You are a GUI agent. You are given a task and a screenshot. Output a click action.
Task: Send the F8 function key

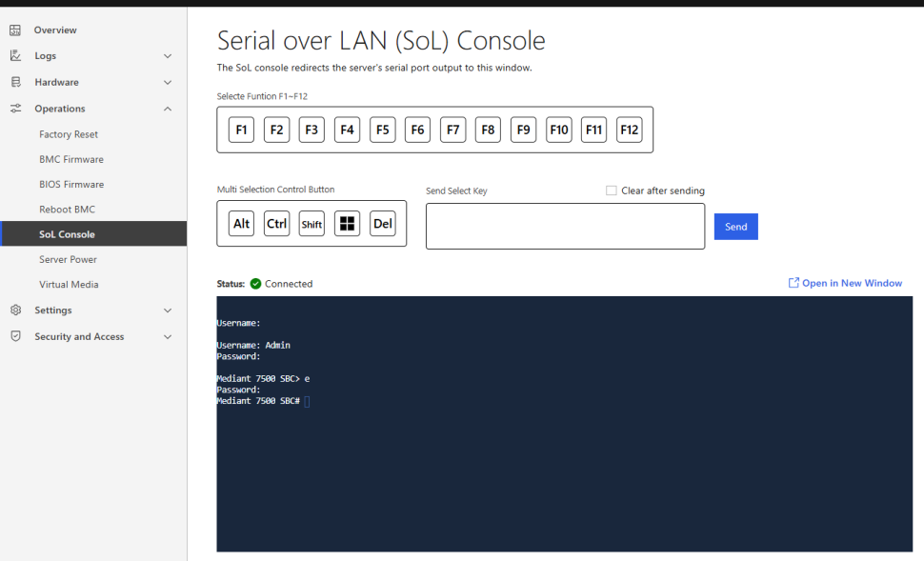pyautogui.click(x=488, y=130)
